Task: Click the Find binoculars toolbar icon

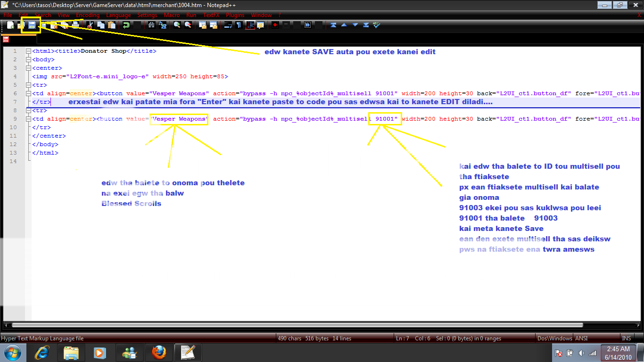Action: [151, 25]
